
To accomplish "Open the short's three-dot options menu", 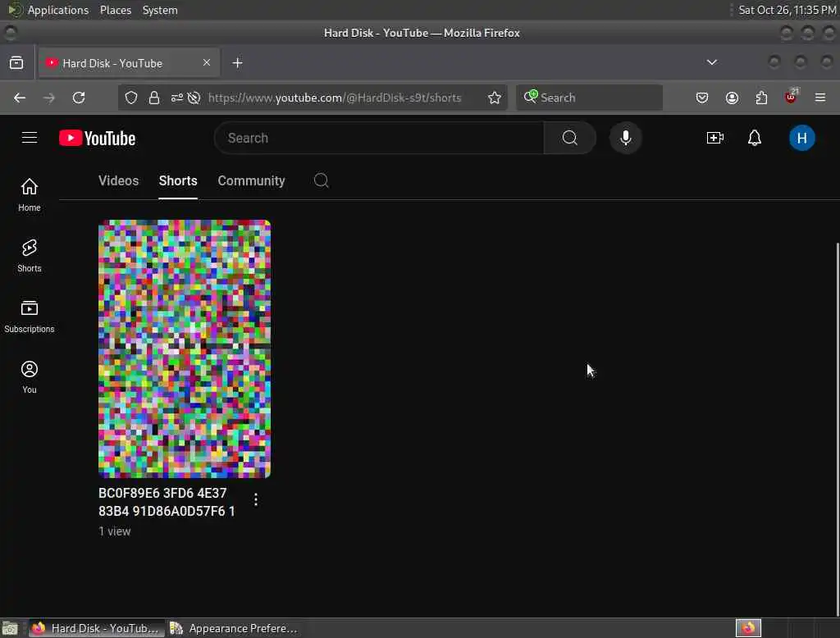I will tap(256, 499).
